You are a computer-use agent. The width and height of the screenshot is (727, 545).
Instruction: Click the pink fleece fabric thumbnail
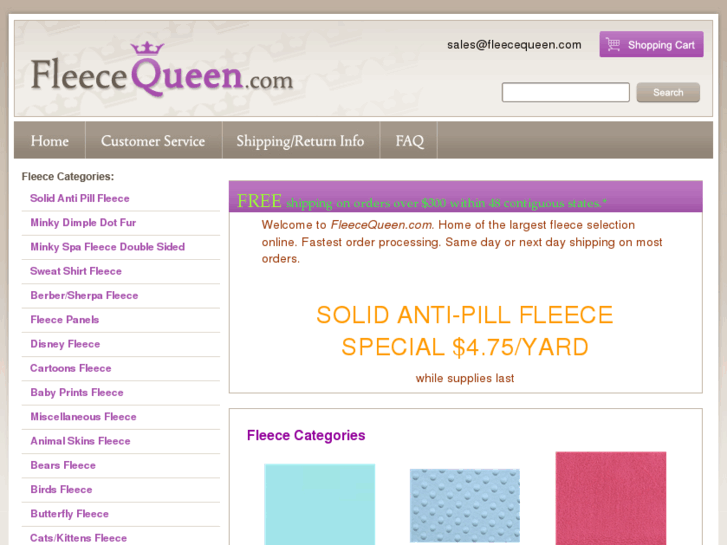pos(611,498)
